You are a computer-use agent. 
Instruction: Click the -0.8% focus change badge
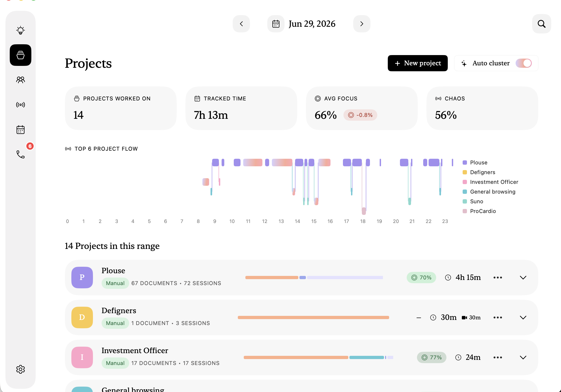tap(360, 115)
